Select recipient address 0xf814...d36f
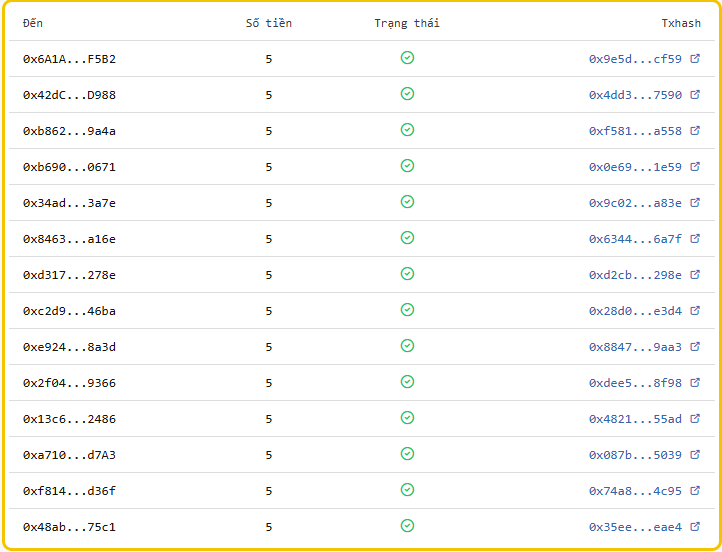This screenshot has height=552, width=722. pos(69,491)
